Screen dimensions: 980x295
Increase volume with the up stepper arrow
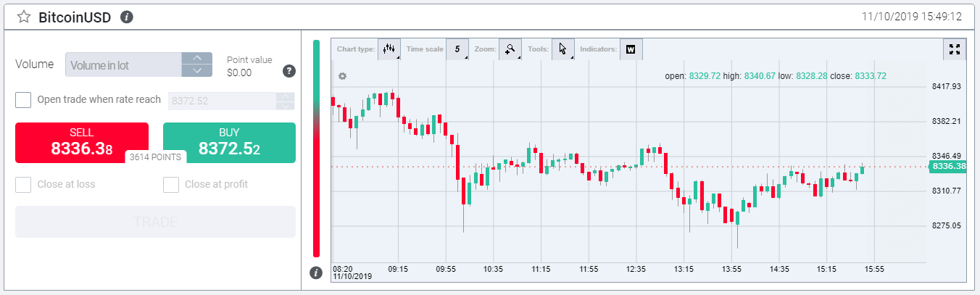196,58
